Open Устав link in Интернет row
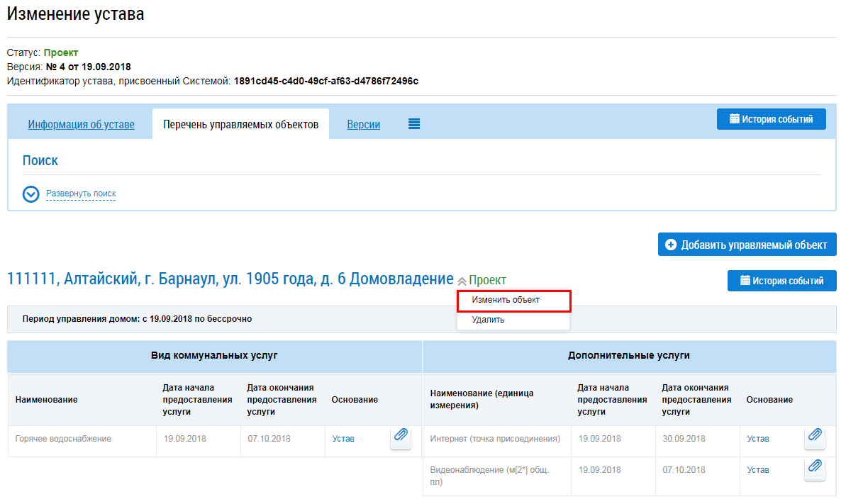Viewport: 846px width, 504px height. click(757, 439)
